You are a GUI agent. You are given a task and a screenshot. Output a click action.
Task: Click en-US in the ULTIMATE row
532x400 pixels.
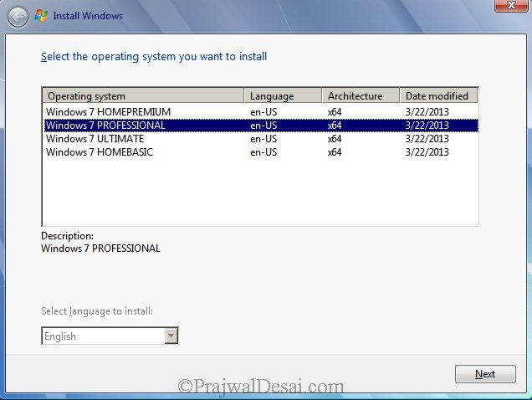pyautogui.click(x=263, y=139)
